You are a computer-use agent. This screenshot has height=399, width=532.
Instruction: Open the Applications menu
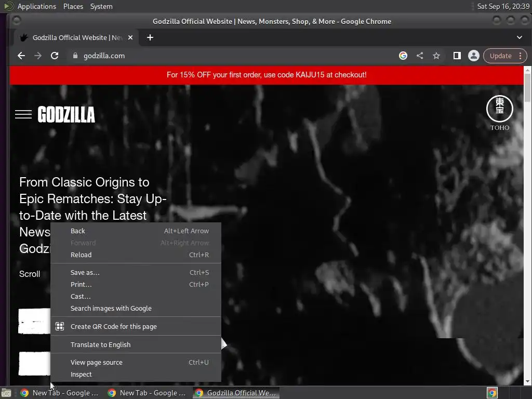(x=37, y=6)
